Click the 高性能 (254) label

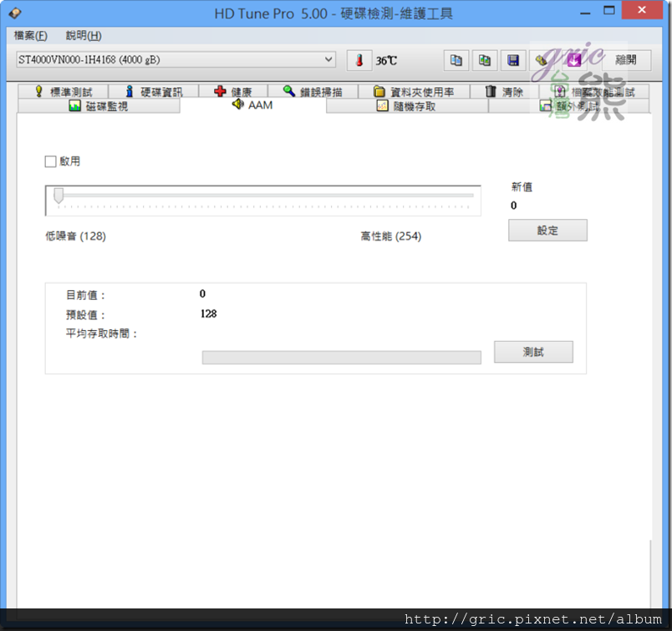pos(391,237)
